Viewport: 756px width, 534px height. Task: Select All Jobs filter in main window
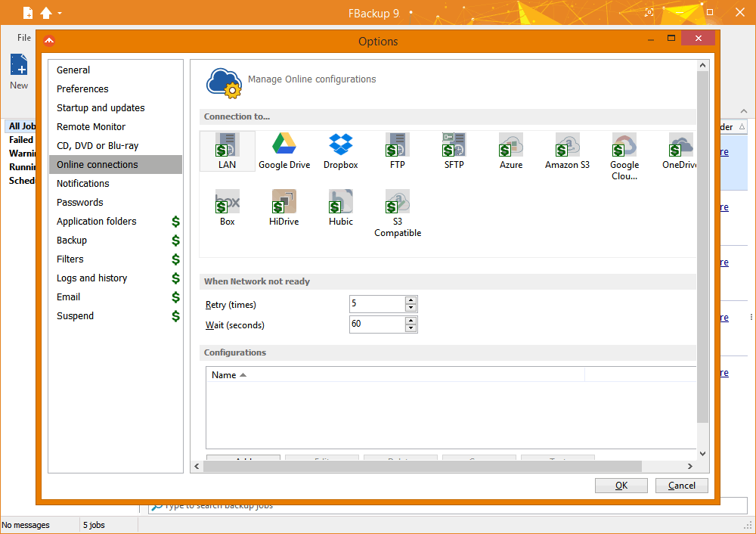pos(21,126)
